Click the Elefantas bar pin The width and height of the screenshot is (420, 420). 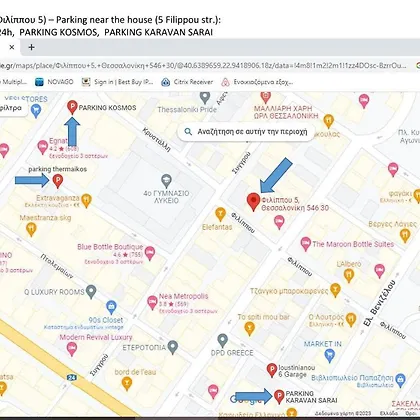click(x=220, y=214)
